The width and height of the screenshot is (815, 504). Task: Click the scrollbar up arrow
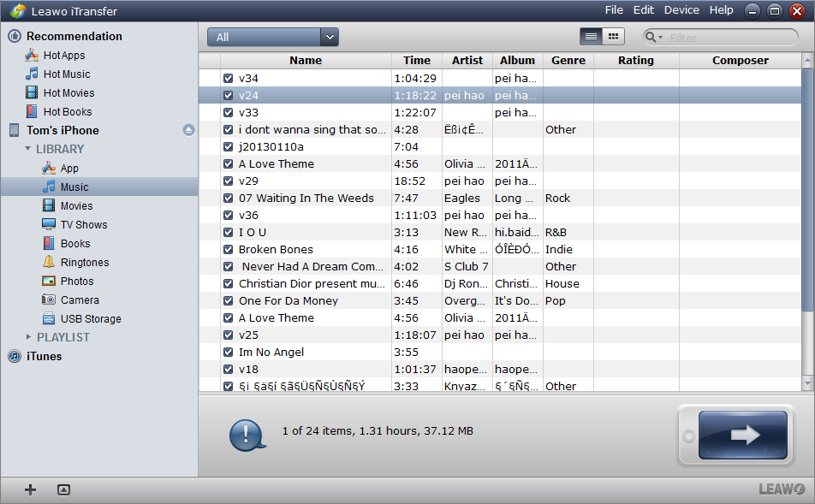point(807,61)
